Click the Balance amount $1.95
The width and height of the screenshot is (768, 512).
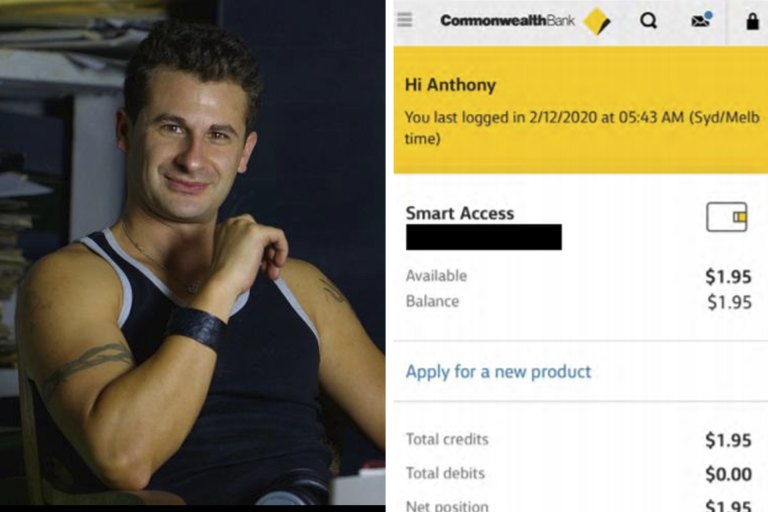(729, 302)
